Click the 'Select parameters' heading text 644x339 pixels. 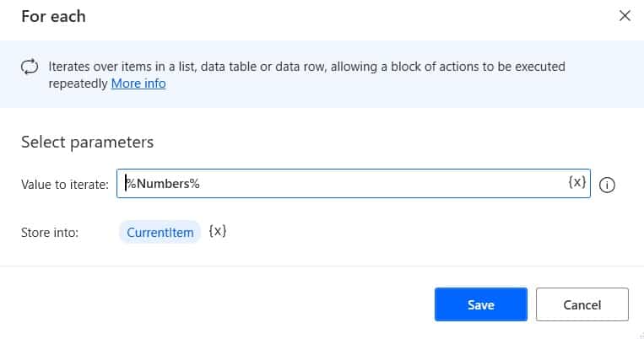point(88,143)
